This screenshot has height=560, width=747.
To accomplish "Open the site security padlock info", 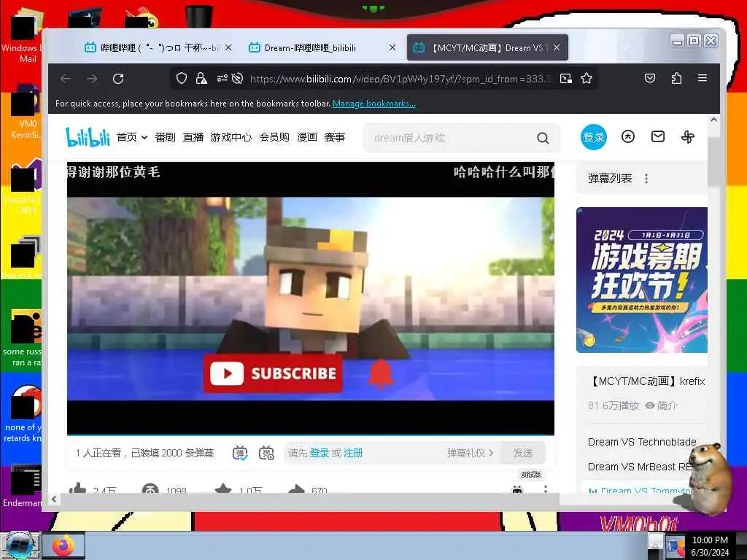I will [x=201, y=78].
